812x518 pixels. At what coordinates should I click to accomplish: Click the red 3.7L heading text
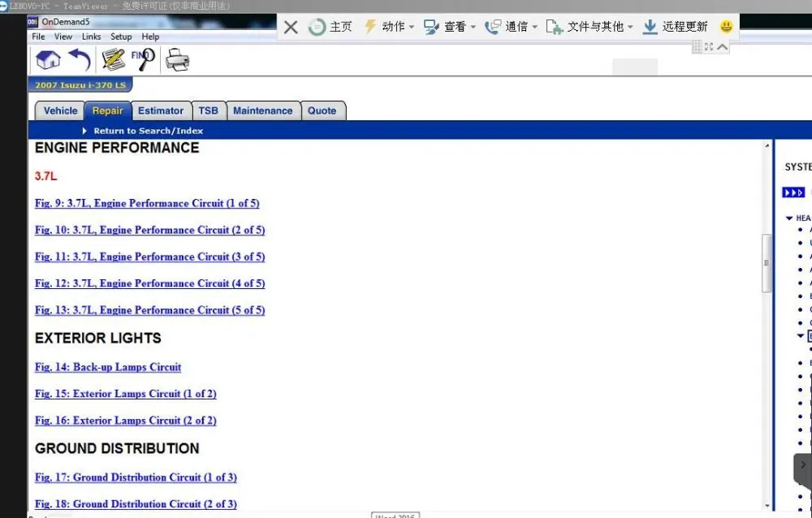click(46, 176)
